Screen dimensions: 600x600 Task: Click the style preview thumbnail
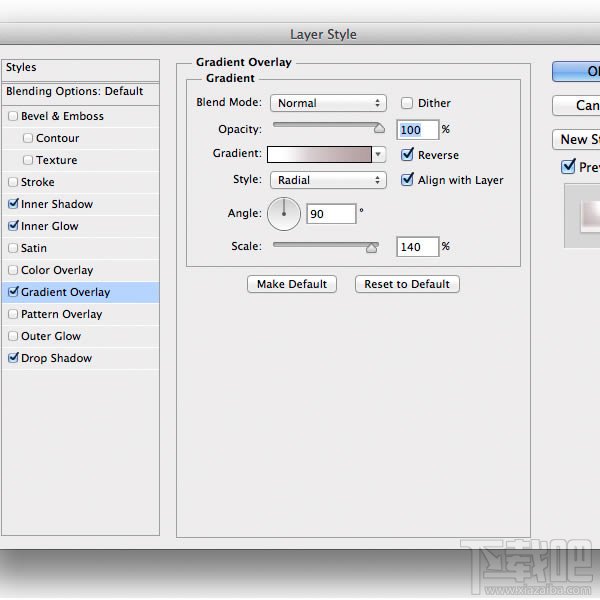coord(582,216)
